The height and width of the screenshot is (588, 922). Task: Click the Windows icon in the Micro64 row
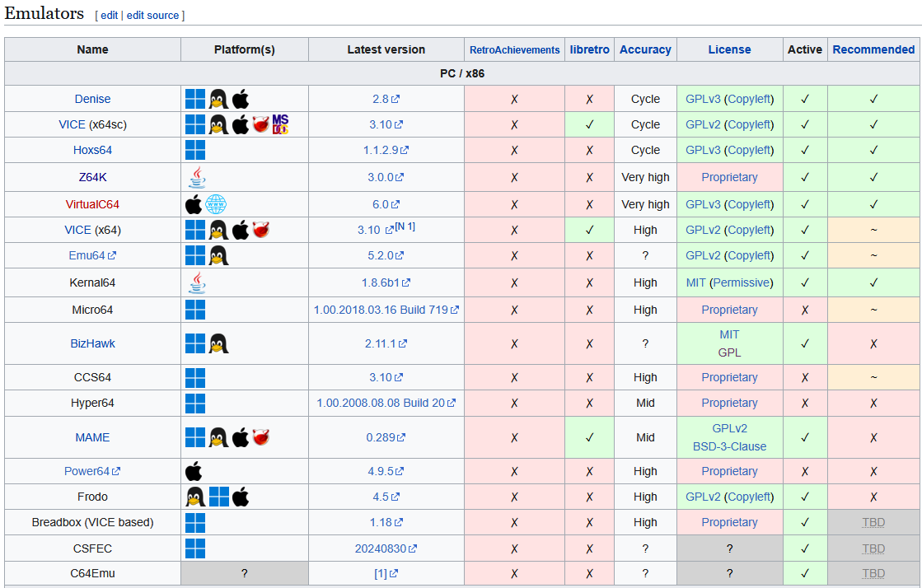195,310
